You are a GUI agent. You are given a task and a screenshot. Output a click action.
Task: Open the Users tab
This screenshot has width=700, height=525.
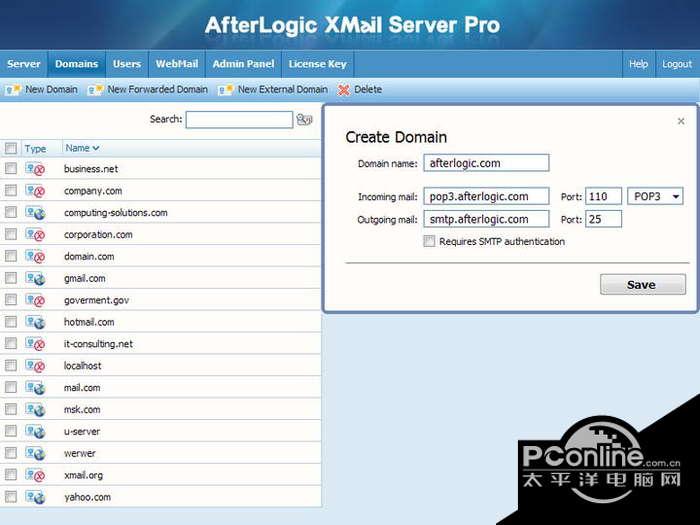127,64
